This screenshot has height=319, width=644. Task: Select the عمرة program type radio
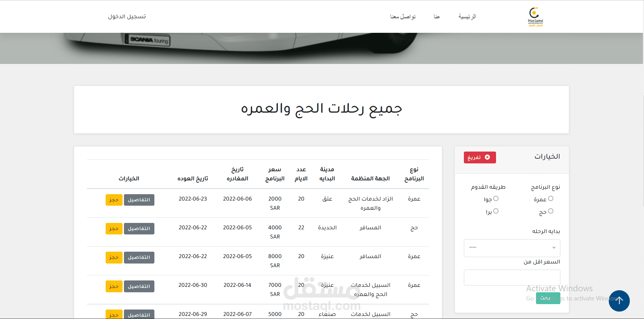point(551,199)
